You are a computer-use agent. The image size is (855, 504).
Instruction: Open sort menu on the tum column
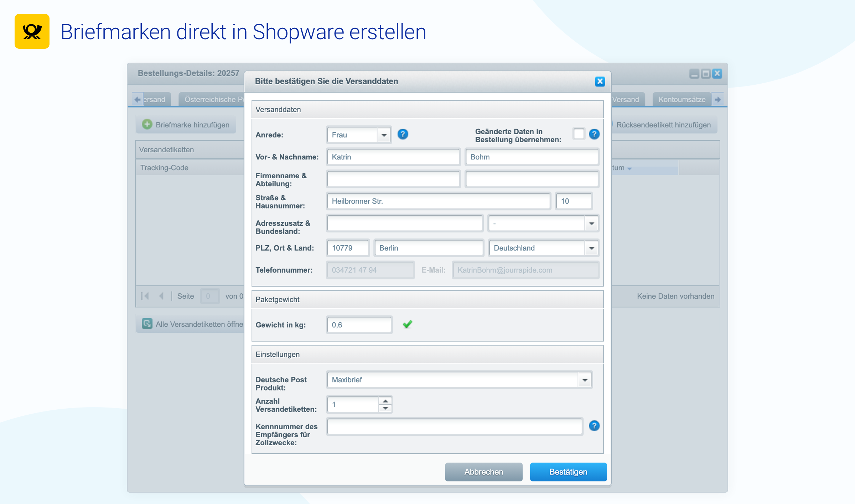[629, 168]
